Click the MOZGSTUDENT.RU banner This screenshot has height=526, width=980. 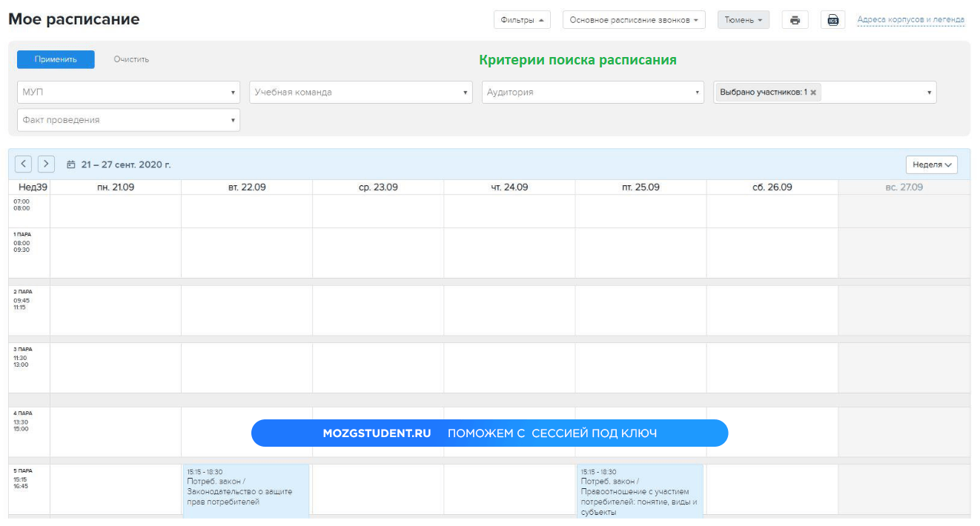(489, 433)
